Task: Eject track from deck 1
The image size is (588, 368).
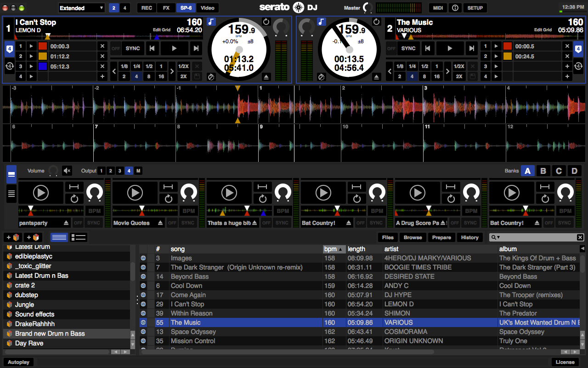Action: pyautogui.click(x=267, y=77)
